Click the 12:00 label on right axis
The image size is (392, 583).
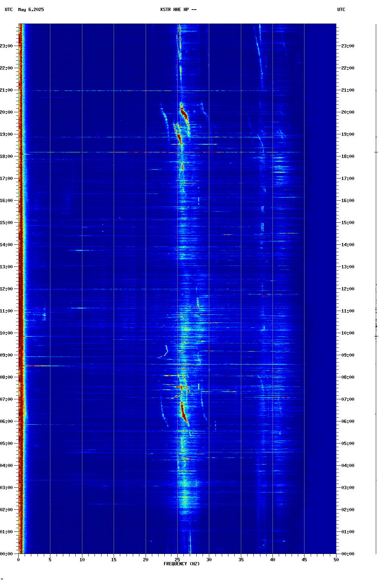coord(348,289)
